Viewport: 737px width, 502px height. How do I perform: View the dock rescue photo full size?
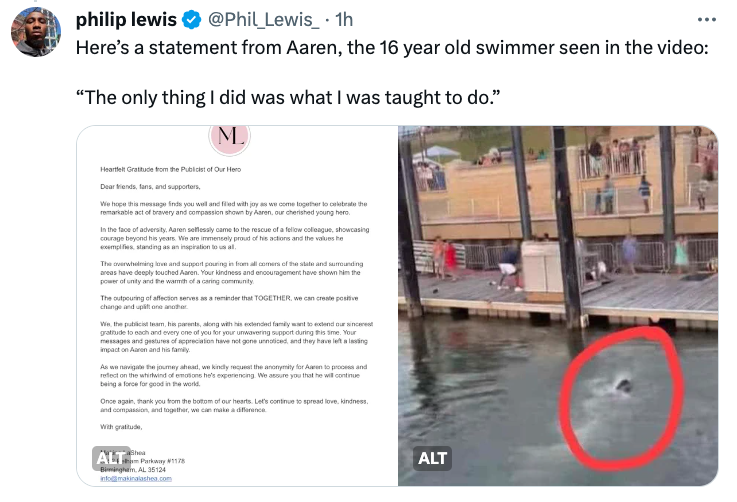[x=558, y=306]
